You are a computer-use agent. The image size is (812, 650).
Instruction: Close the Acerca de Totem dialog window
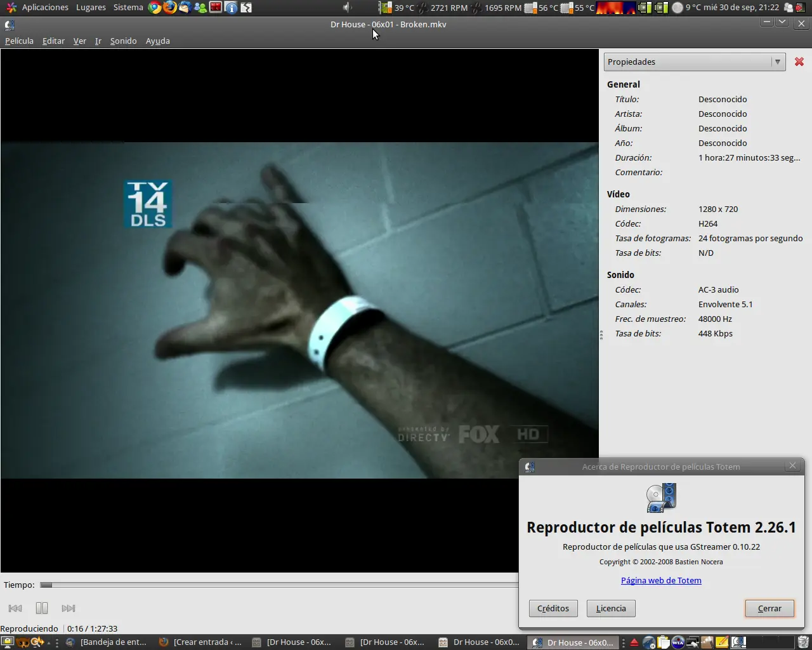click(792, 466)
